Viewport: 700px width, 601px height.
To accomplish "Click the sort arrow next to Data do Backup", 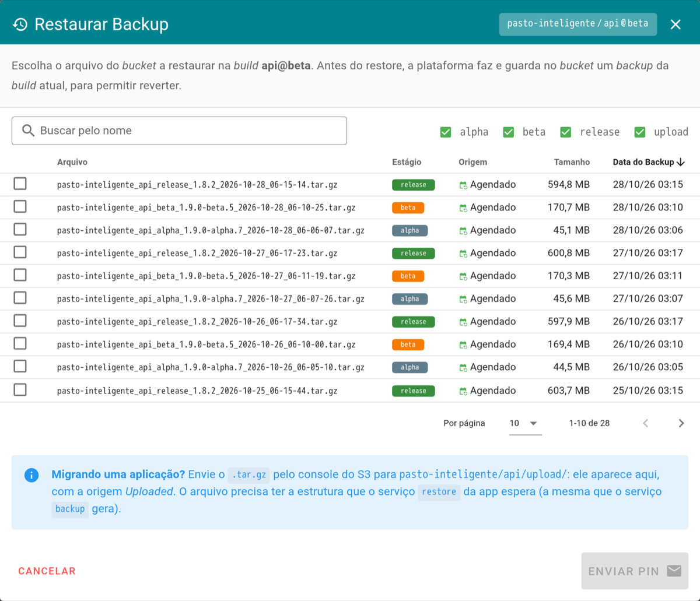I will coord(681,162).
